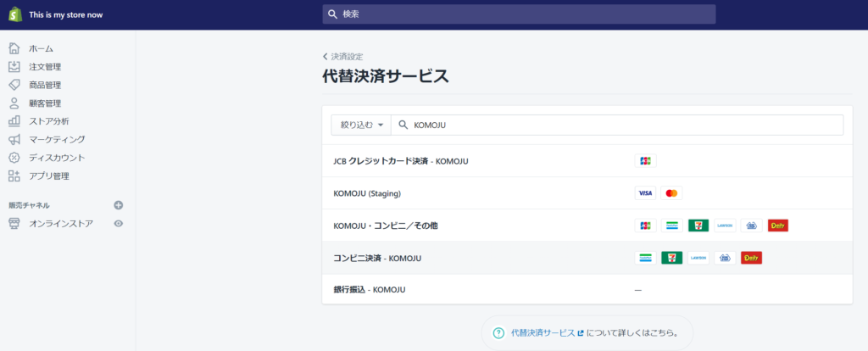
Task: Select KOMOJU (Staging) provider
Action: (587, 193)
